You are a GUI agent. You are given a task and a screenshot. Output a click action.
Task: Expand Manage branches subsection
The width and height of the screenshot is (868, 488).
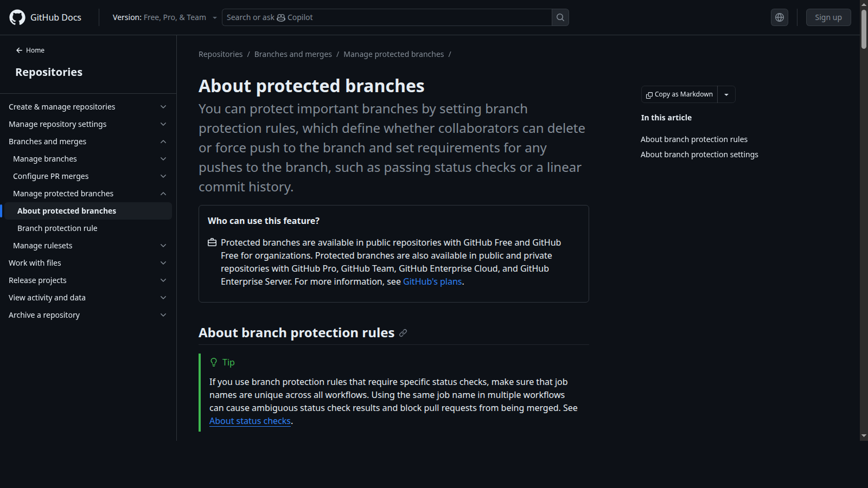tap(163, 159)
